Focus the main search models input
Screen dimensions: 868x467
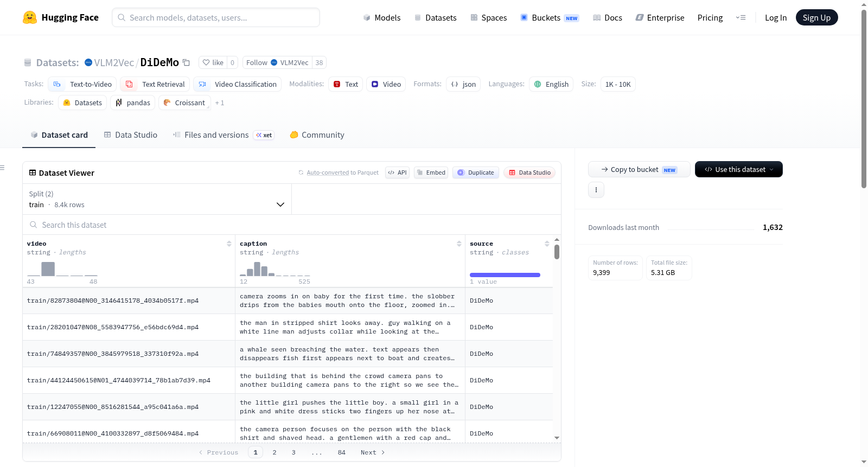[216, 17]
